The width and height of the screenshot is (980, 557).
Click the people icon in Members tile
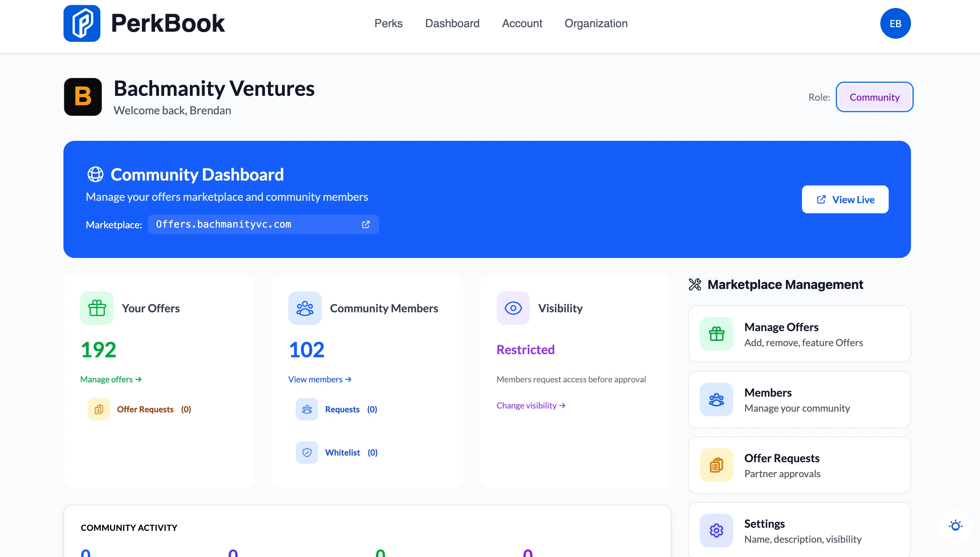pyautogui.click(x=717, y=399)
